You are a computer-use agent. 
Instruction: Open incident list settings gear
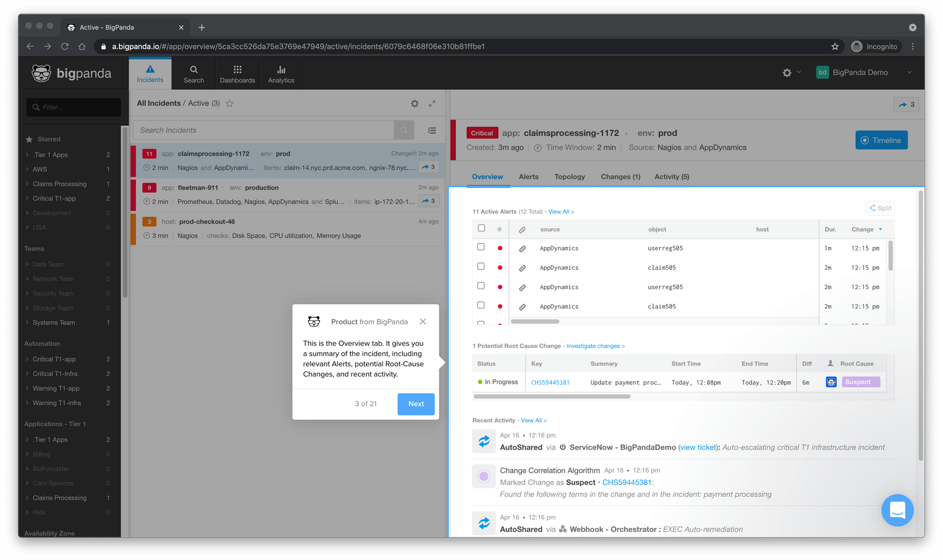click(414, 104)
